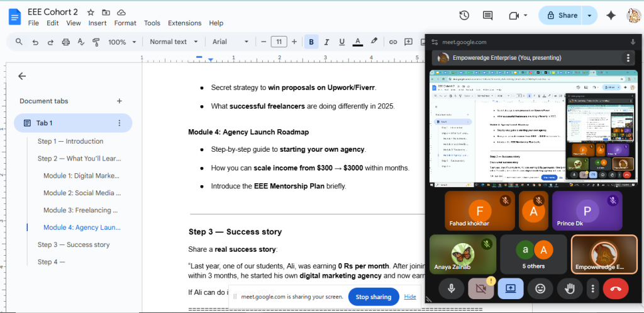Open the Arial font dropdown
The image size is (644, 313).
tap(230, 42)
